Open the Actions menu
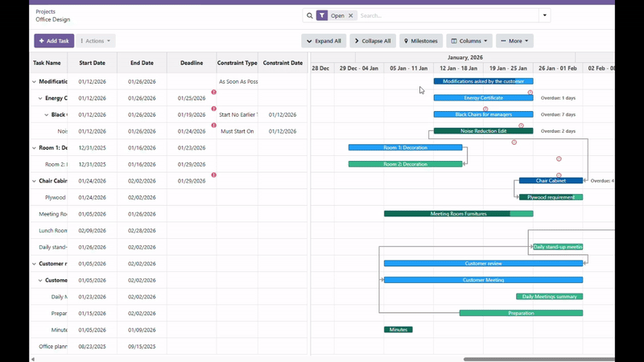 (x=96, y=41)
